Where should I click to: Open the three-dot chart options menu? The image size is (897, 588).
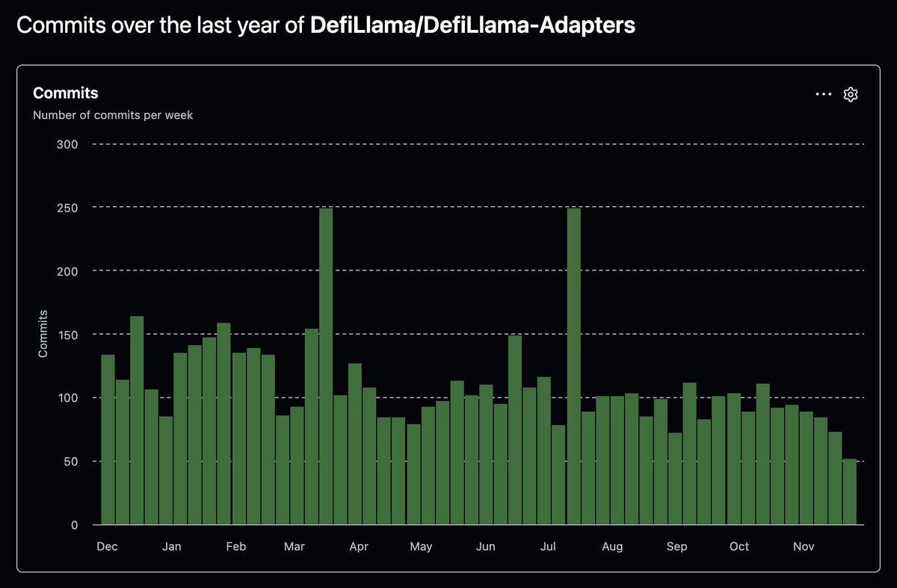(824, 94)
